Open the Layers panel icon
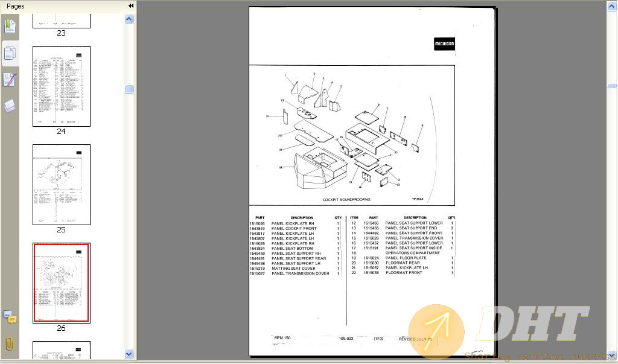618x364 pixels. [10, 106]
